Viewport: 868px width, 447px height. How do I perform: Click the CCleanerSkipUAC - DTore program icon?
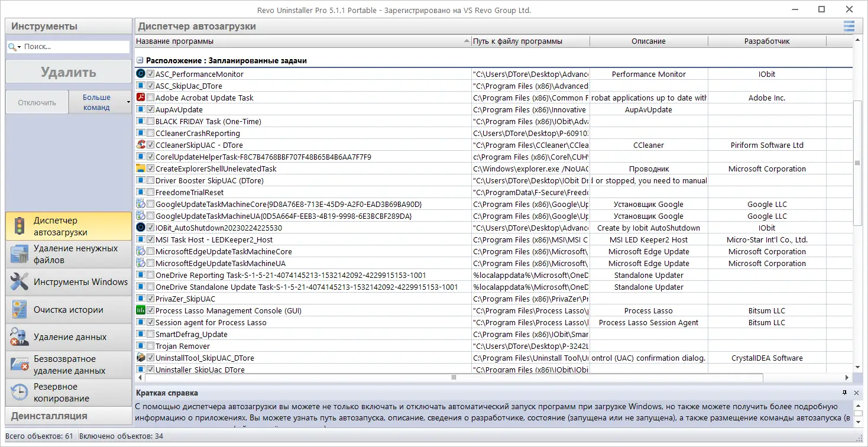tap(141, 145)
